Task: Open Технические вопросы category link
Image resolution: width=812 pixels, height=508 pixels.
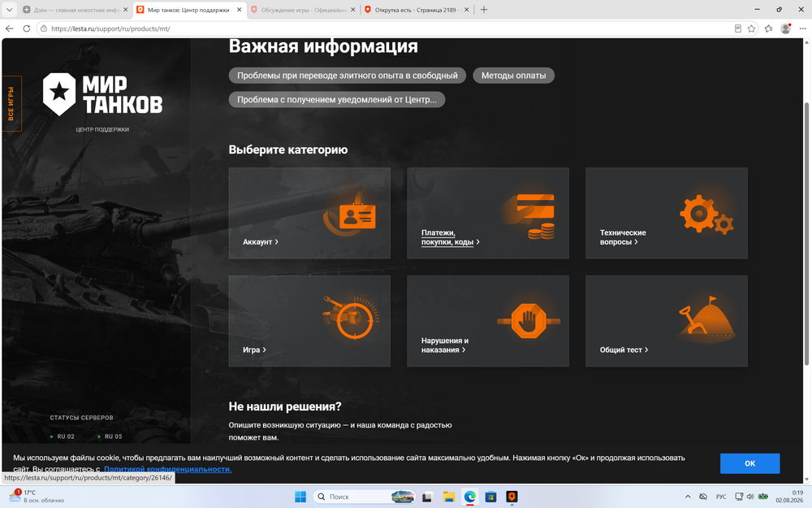Action: (x=623, y=237)
